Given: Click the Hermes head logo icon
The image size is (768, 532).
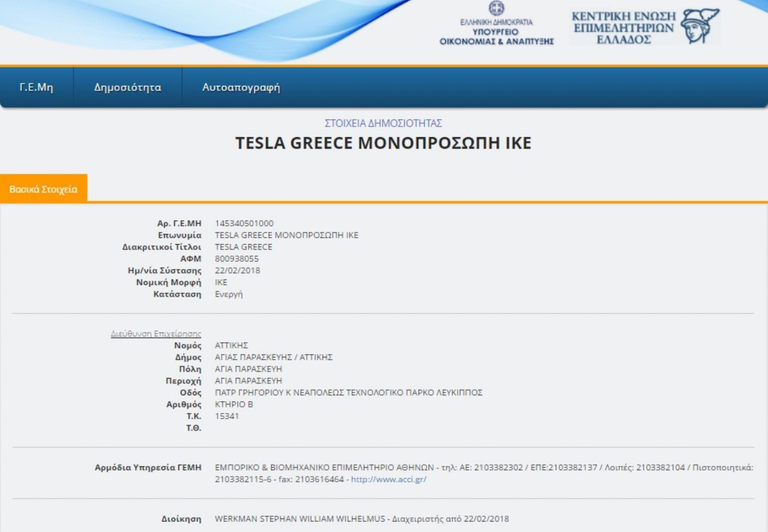Looking at the screenshot, I should pyautogui.click(x=700, y=26).
